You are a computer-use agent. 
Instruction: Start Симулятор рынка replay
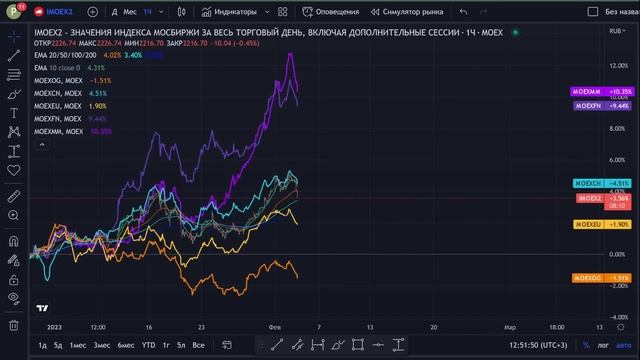pyautogui.click(x=407, y=12)
